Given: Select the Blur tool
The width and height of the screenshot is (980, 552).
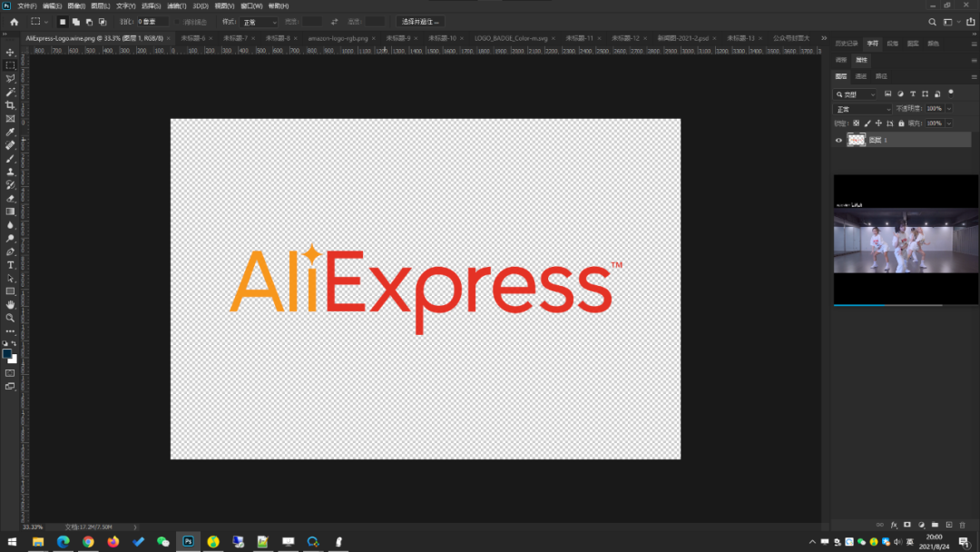Looking at the screenshot, I should pos(10,225).
